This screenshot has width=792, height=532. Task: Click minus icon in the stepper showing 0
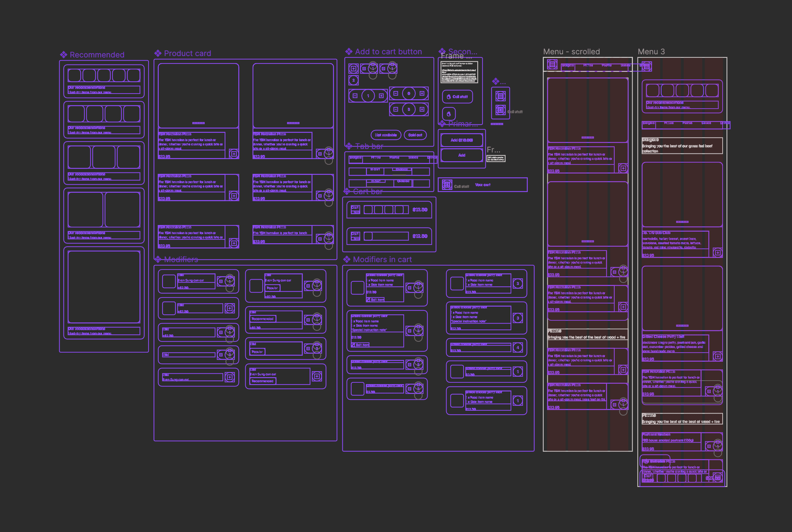click(x=396, y=94)
